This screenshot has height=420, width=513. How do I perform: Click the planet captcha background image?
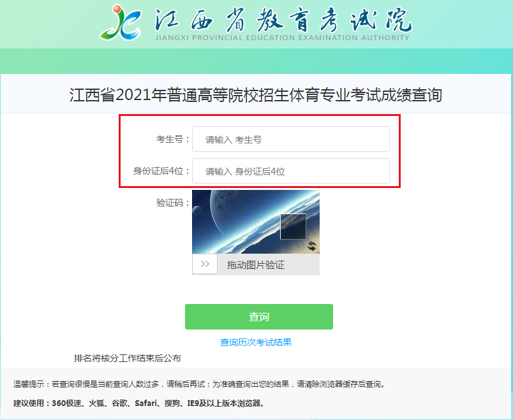(x=255, y=222)
